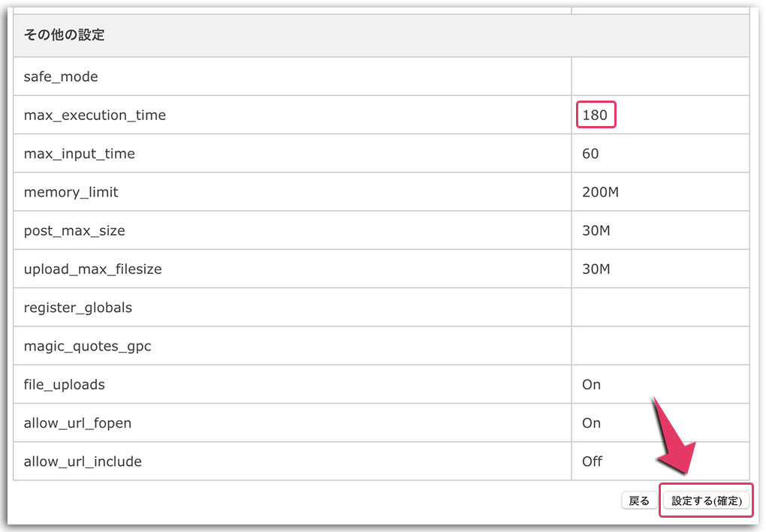This screenshot has width=766, height=532.
Task: Click the post_max_size label
Action: pos(74,230)
